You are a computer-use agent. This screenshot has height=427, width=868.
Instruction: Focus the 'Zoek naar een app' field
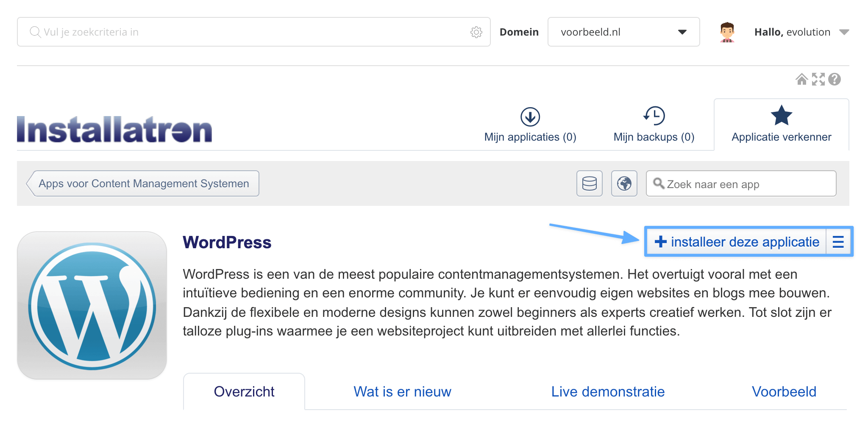point(741,183)
